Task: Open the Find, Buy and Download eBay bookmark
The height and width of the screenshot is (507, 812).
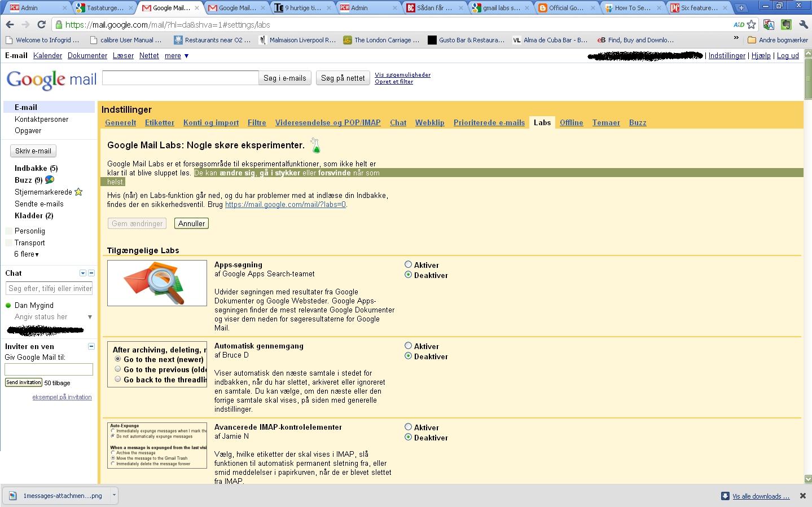Action: [635, 40]
